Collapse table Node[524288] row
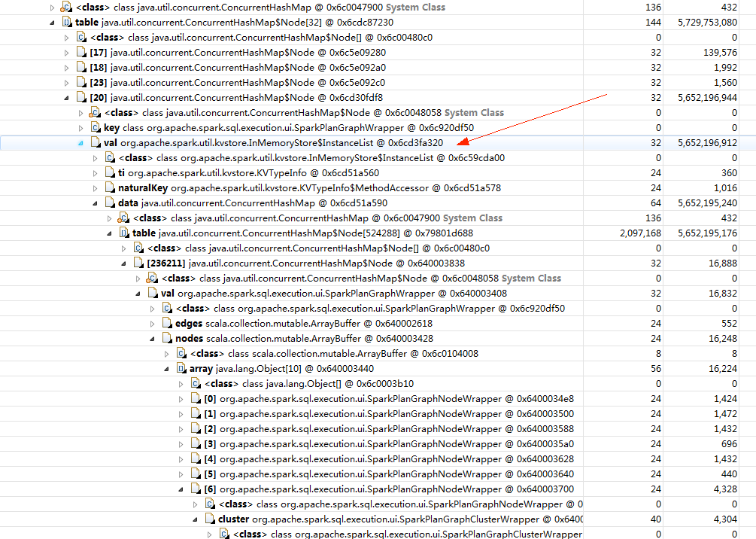The image size is (756, 539). [109, 233]
